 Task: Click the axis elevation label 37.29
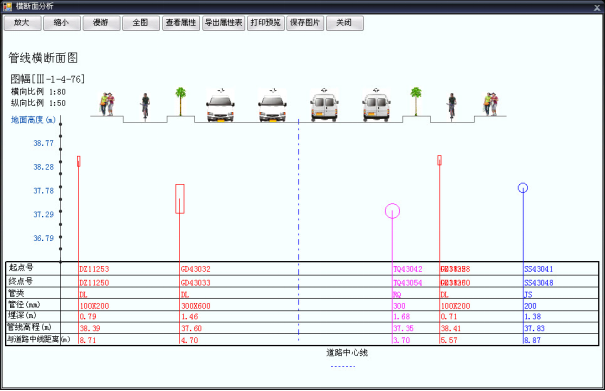43,214
